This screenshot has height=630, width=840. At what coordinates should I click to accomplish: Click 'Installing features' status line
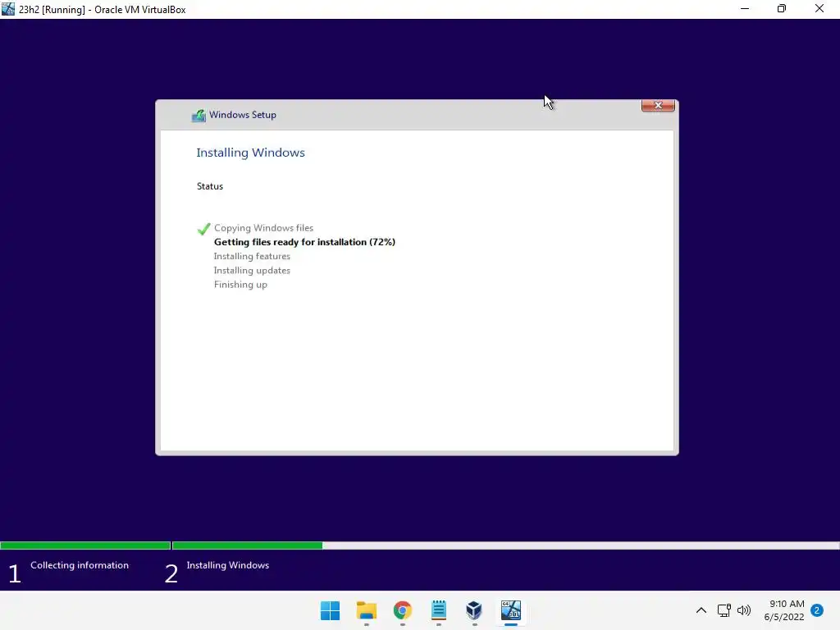pyautogui.click(x=252, y=256)
